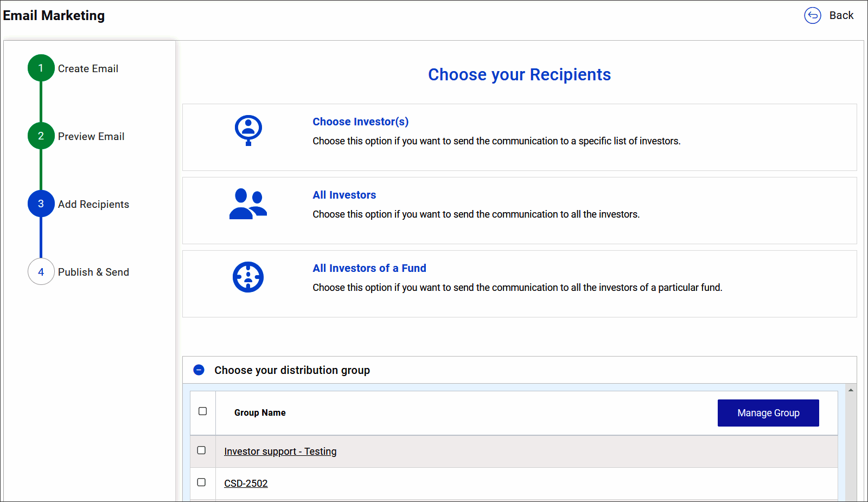This screenshot has height=502, width=868.
Task: Check the Investor support - Testing checkbox
Action: (x=202, y=450)
